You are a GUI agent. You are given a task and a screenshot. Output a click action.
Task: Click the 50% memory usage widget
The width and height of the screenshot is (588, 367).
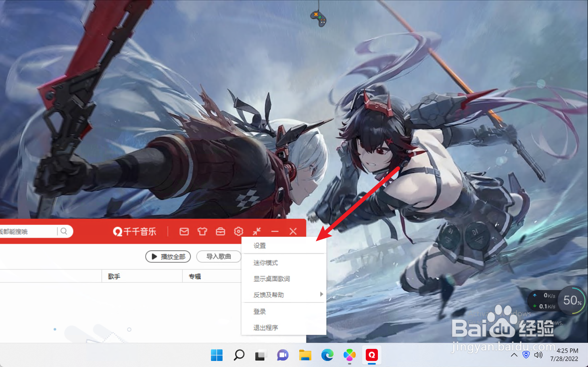pyautogui.click(x=573, y=301)
